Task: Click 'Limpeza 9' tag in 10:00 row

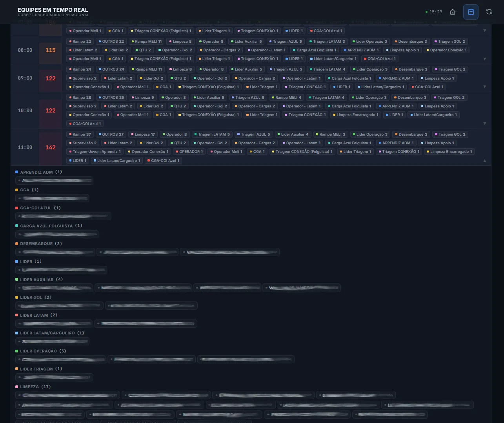Action: coord(143,97)
